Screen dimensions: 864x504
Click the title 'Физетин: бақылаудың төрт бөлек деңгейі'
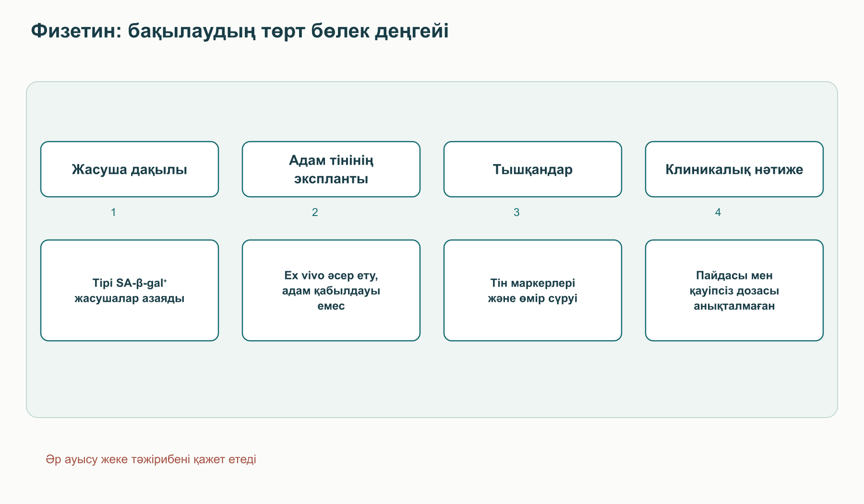240,31
